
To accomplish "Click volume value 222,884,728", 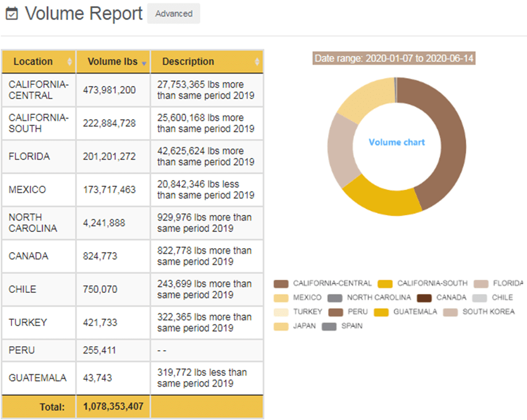I will (109, 123).
